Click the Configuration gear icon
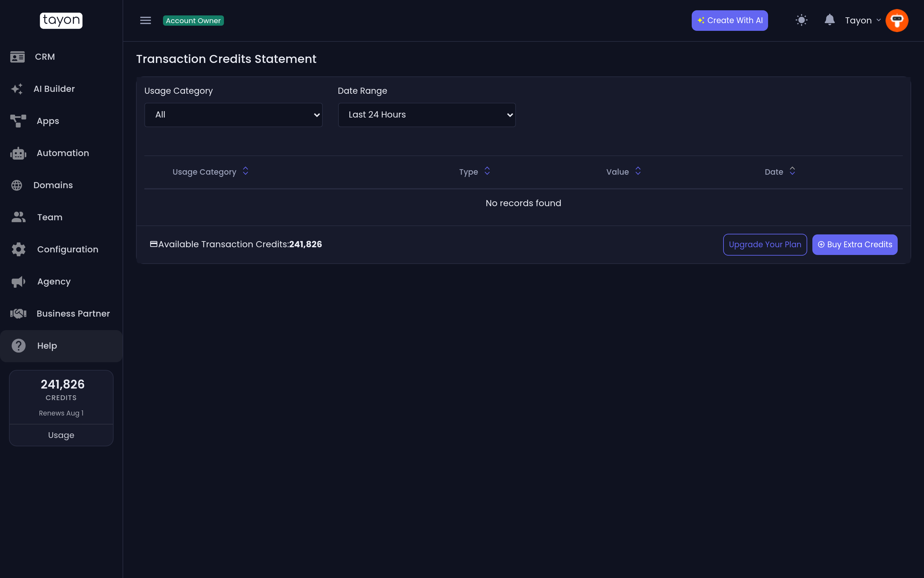The width and height of the screenshot is (924, 578). pos(18,249)
